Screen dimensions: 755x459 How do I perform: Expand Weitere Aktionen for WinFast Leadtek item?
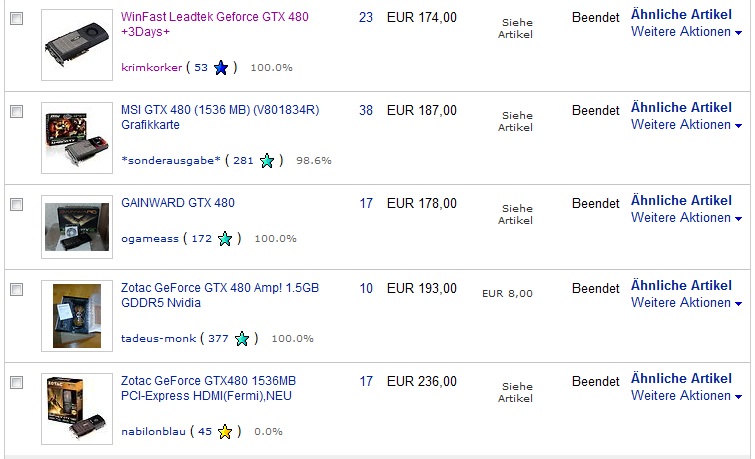coord(686,32)
